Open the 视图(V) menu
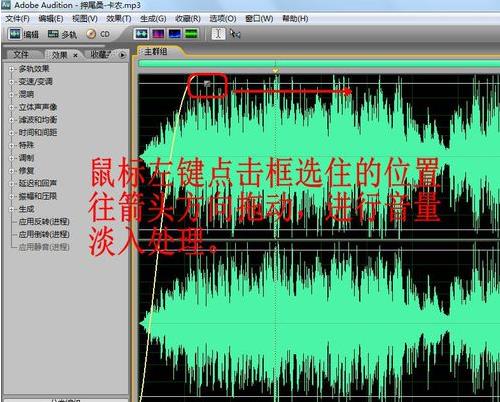The image size is (500, 402). coord(85,19)
